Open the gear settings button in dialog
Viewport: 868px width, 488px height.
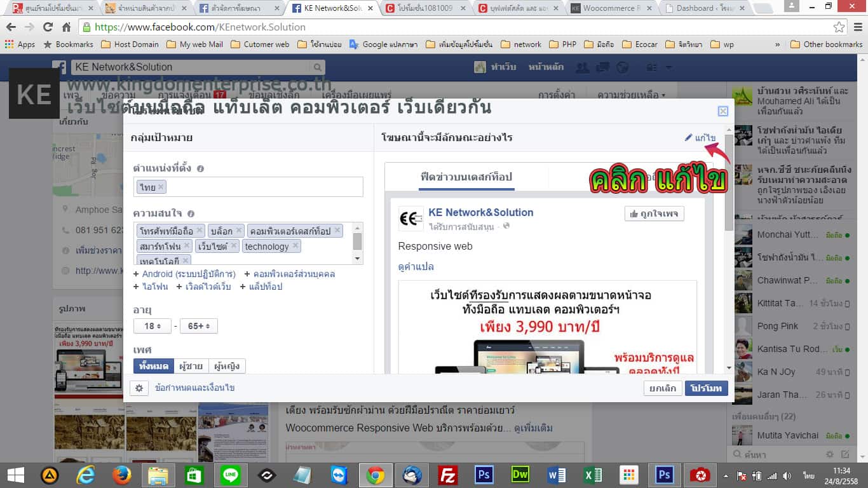(x=139, y=388)
